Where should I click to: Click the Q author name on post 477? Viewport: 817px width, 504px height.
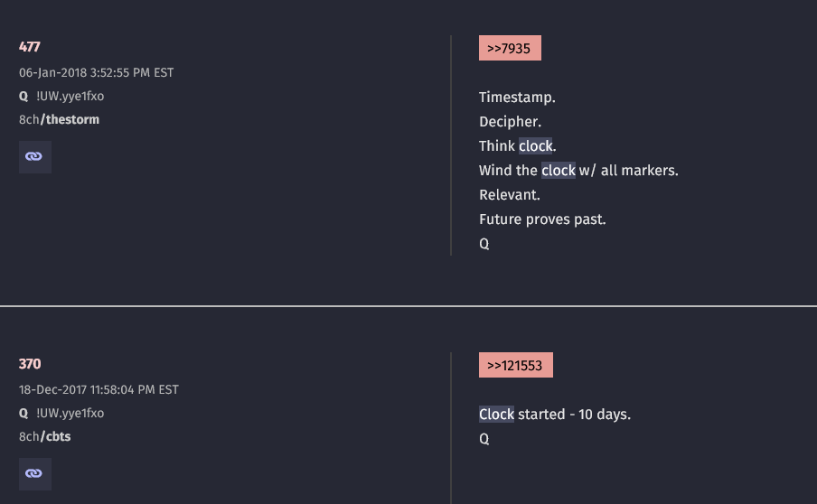click(x=23, y=97)
